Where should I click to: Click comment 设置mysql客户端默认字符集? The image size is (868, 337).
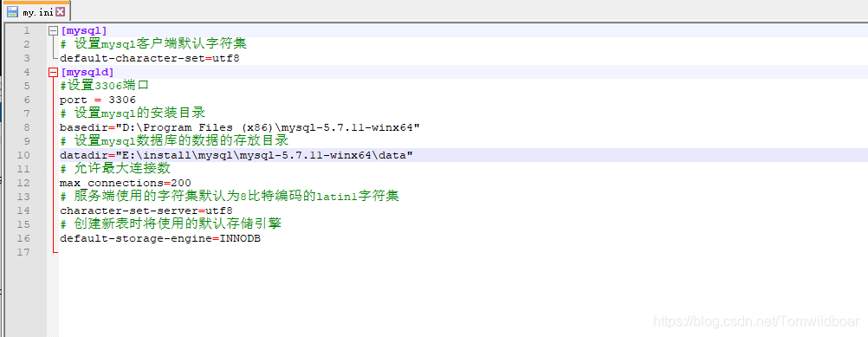pos(153,44)
